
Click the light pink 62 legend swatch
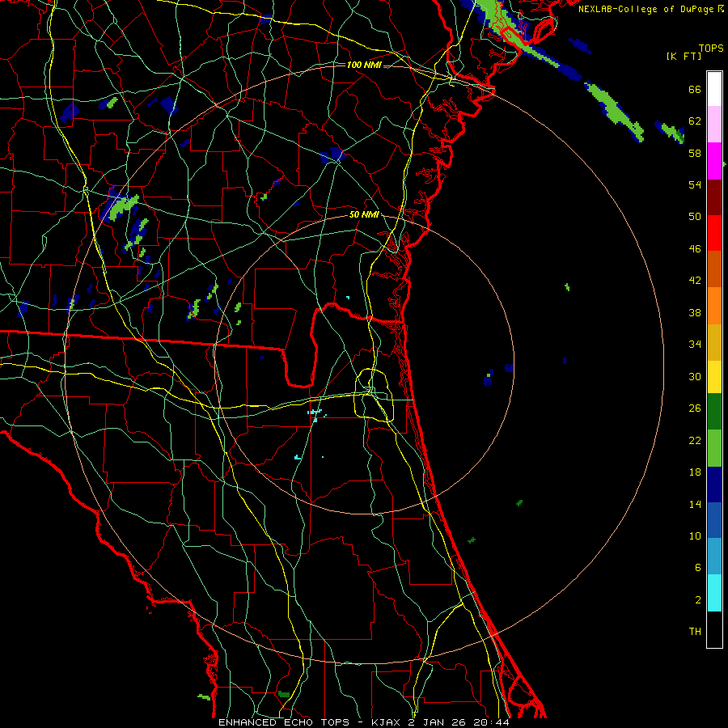(x=714, y=124)
